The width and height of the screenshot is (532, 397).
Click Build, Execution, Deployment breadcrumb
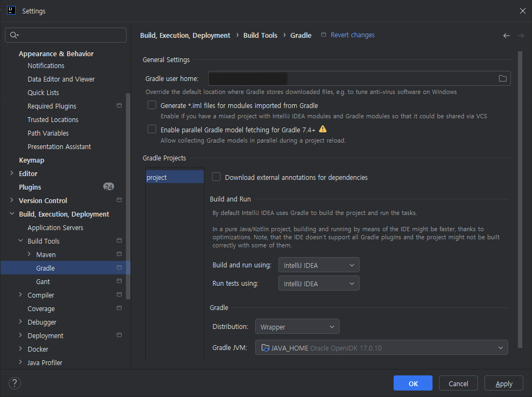click(185, 35)
